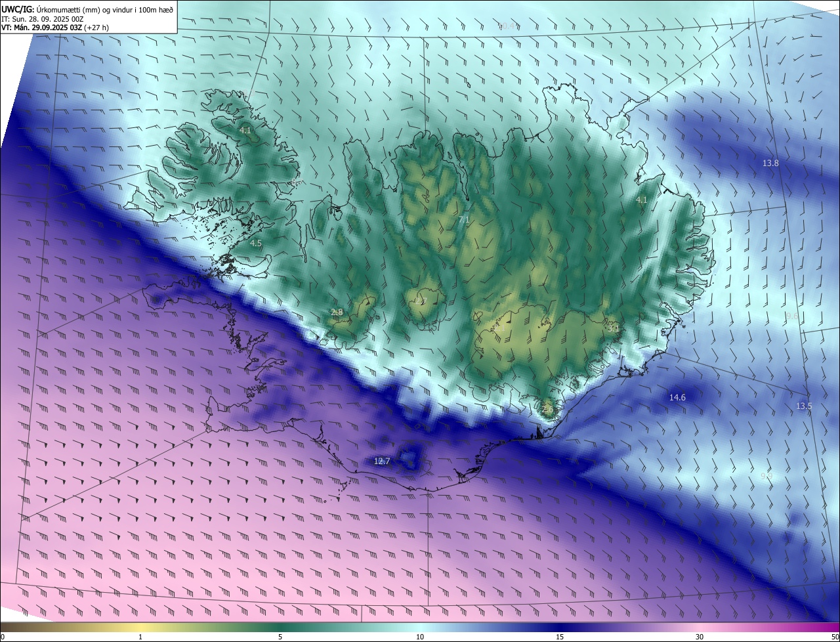Click the "IT: Sun. 28. 09. 2025 00Z" line

pos(43,19)
